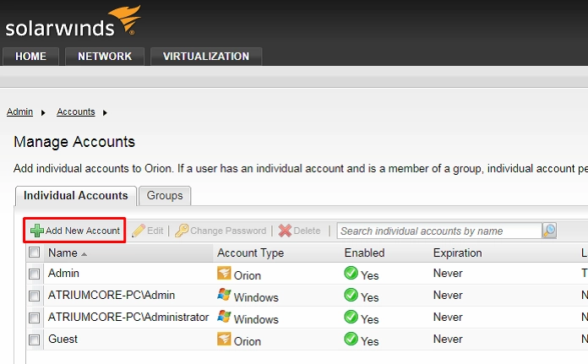
Task: Click the magnifier search icon button
Action: (549, 231)
